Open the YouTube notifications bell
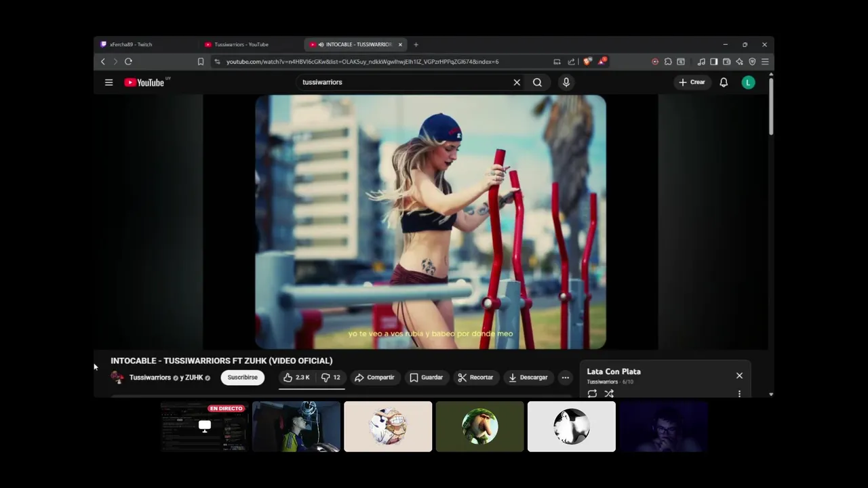The image size is (868, 488). 724,82
